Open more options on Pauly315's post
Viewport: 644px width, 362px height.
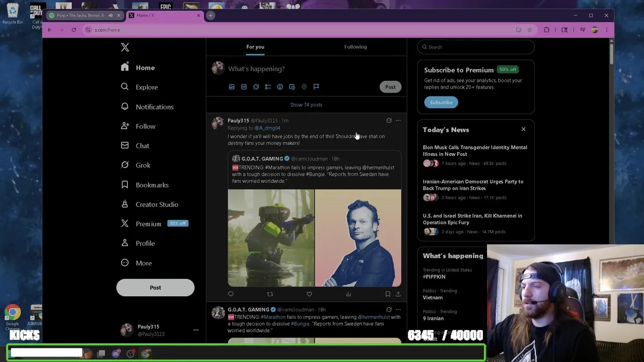(398, 121)
